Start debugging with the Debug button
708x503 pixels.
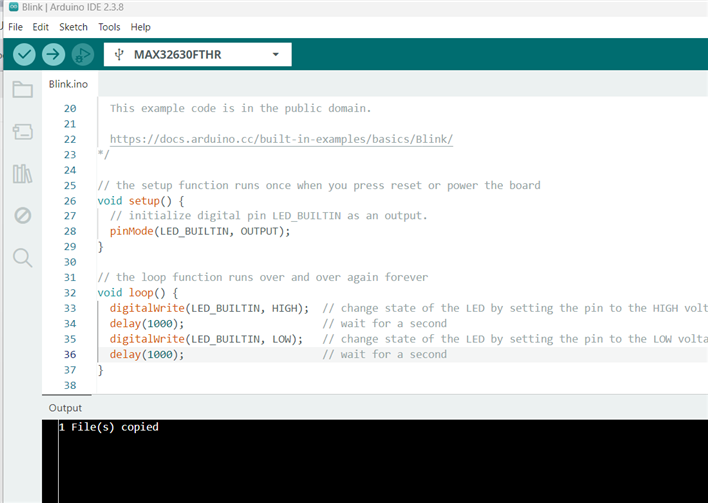83,55
